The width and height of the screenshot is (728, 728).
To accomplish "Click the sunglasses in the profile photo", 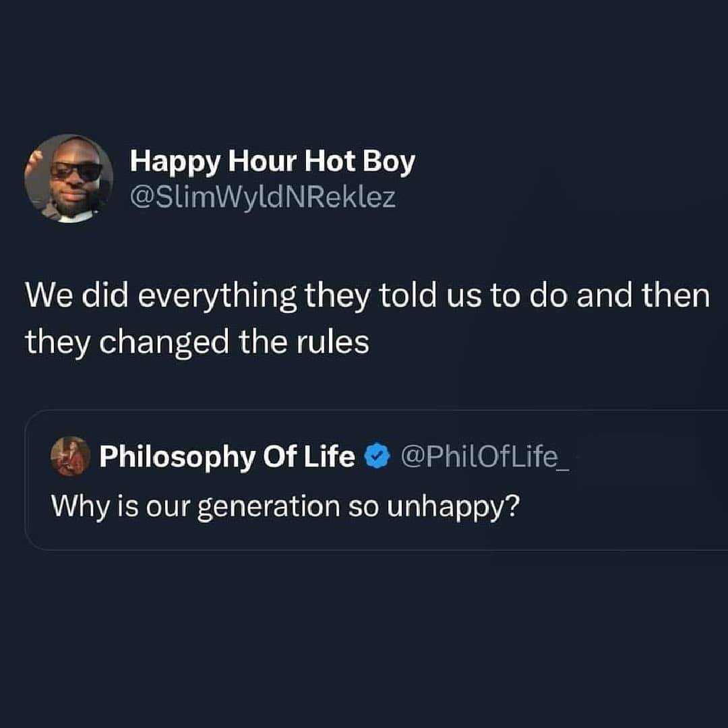I will coord(77,171).
